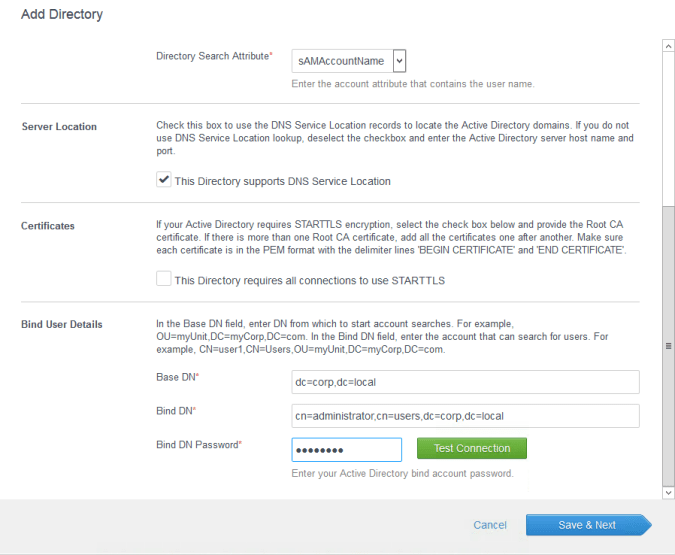Click the Server Location section heading
The image size is (675, 555).
click(x=59, y=127)
